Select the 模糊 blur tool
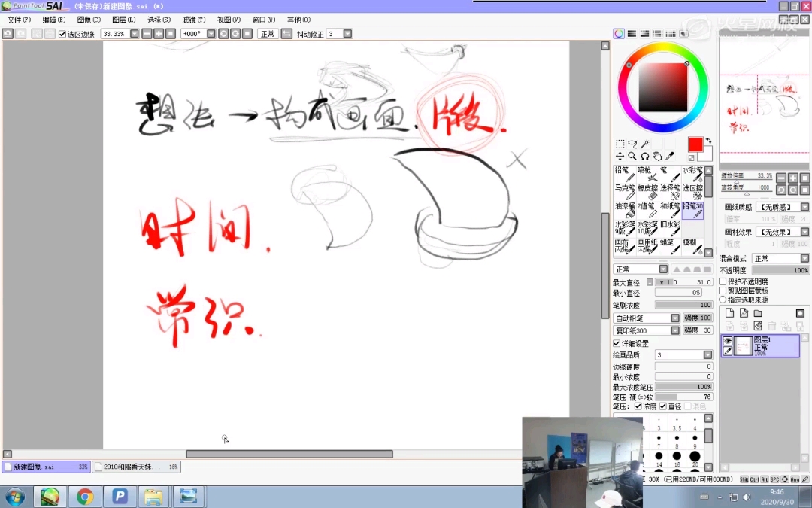The height and width of the screenshot is (508, 812). click(x=692, y=245)
